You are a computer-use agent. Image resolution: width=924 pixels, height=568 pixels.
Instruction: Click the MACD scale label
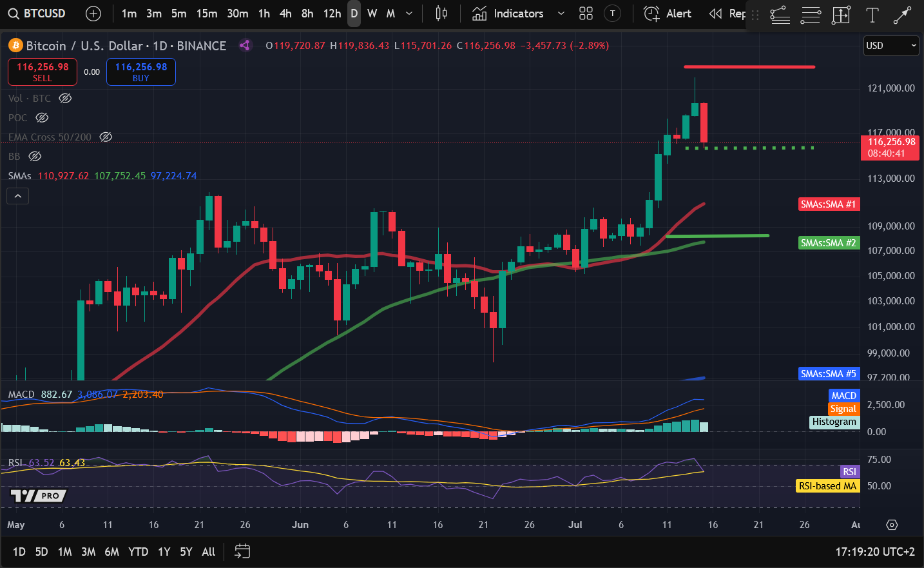(843, 395)
